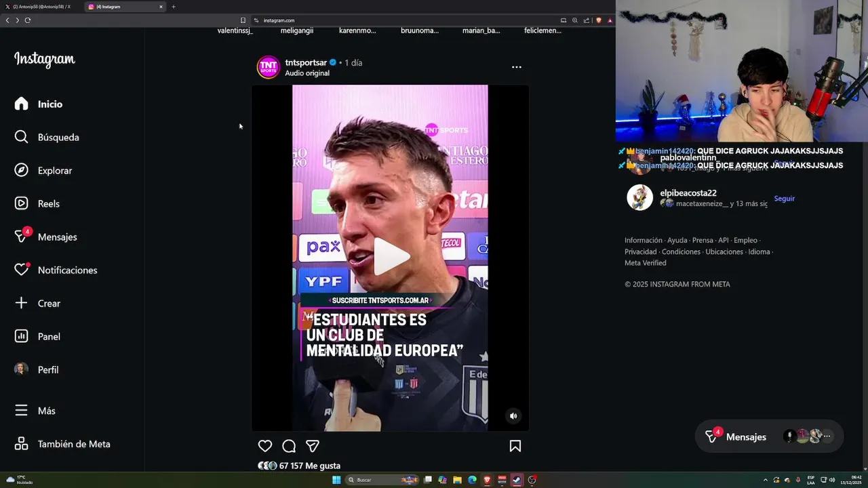The image size is (868, 488).
Task: Go to Inicio home icon
Action: click(x=22, y=104)
